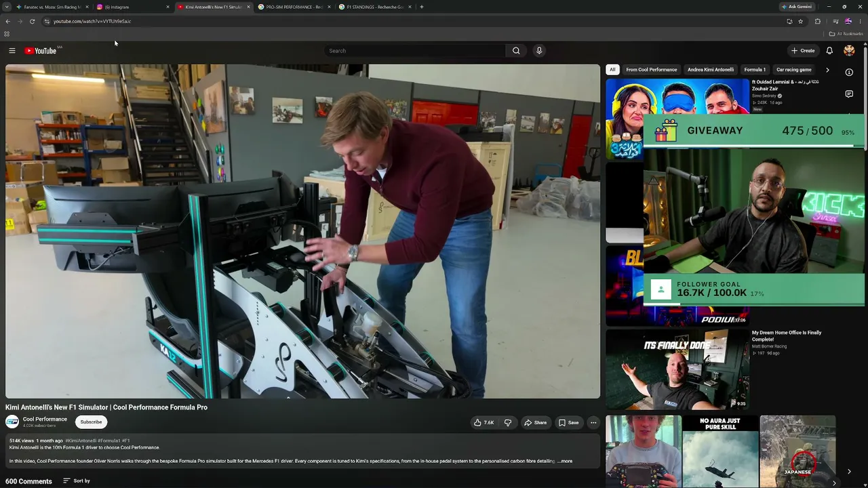Click the search magnifier button

(x=516, y=51)
